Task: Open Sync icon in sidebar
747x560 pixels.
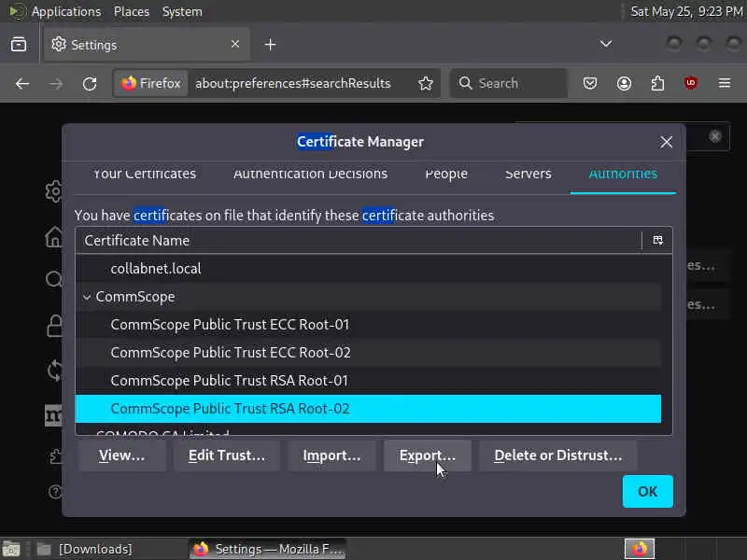Action: 54,371
